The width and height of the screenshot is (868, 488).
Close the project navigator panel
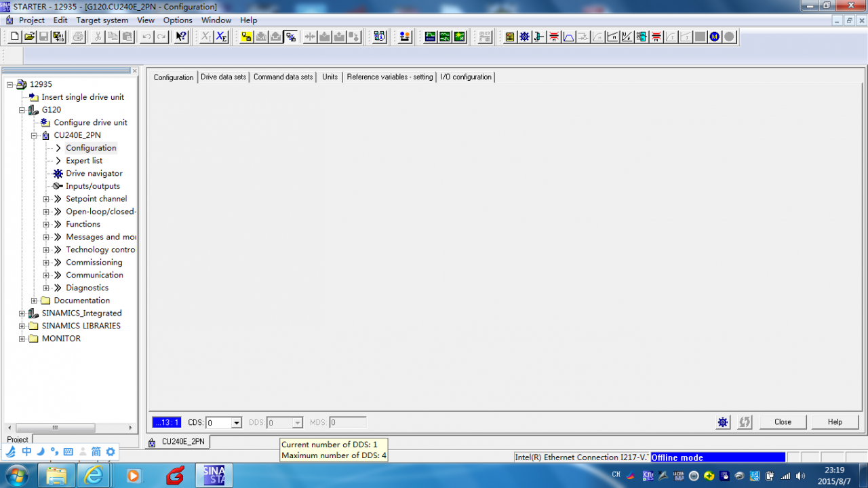pos(134,71)
